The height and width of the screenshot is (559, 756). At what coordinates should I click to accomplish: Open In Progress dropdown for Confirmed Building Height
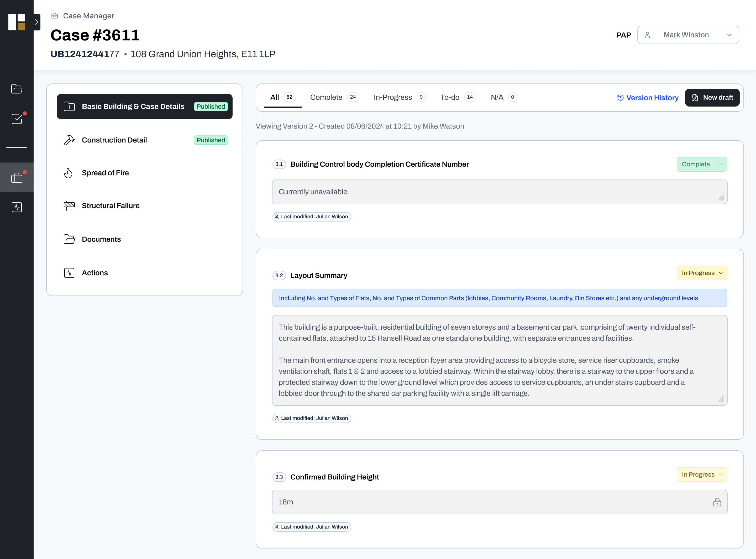[x=701, y=475]
